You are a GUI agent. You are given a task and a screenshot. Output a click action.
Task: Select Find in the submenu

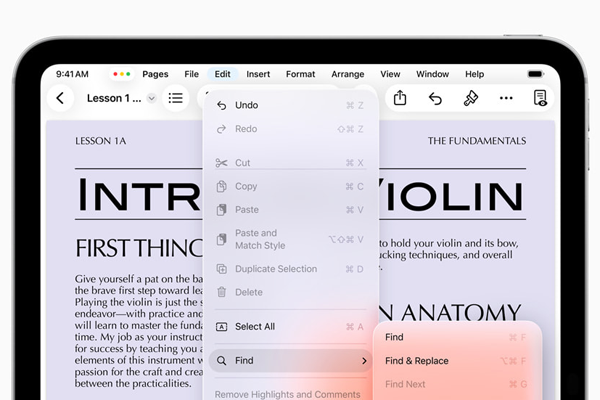pyautogui.click(x=457, y=337)
